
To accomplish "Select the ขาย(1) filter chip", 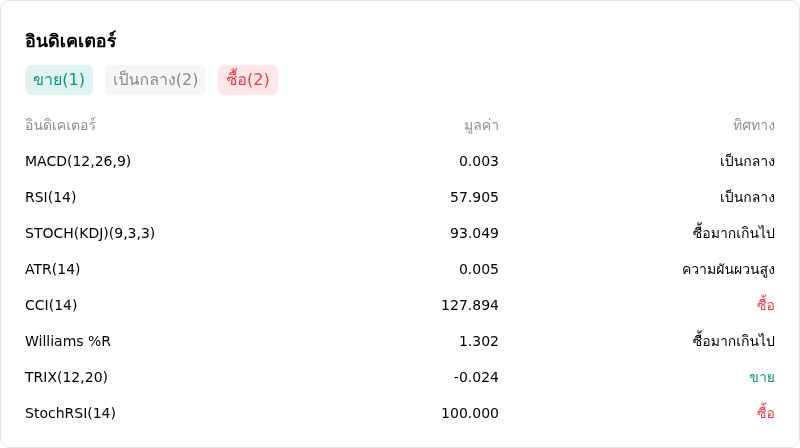I will pyautogui.click(x=59, y=80).
